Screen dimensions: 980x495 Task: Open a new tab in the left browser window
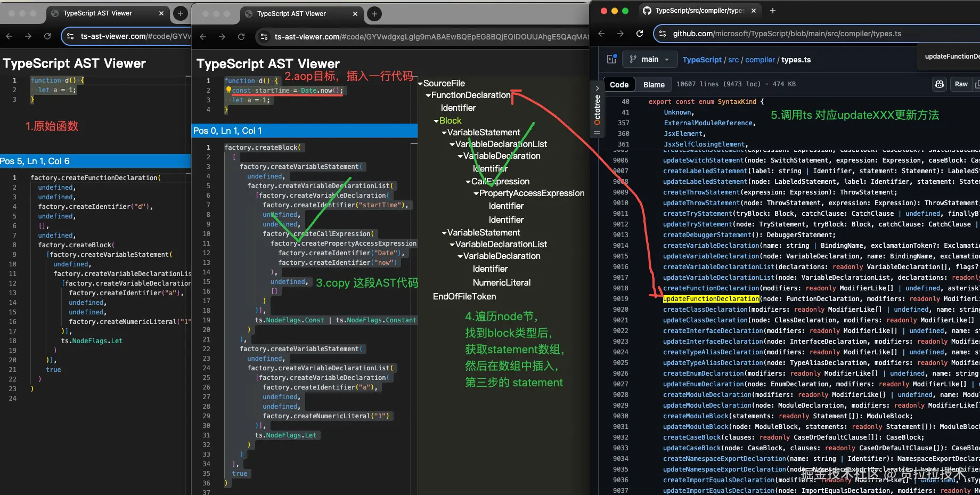[181, 13]
